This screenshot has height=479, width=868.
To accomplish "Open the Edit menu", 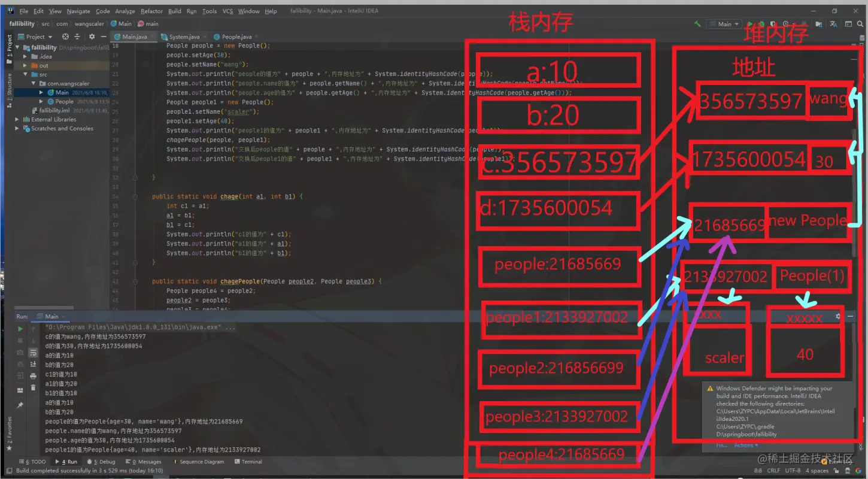I will coord(38,11).
